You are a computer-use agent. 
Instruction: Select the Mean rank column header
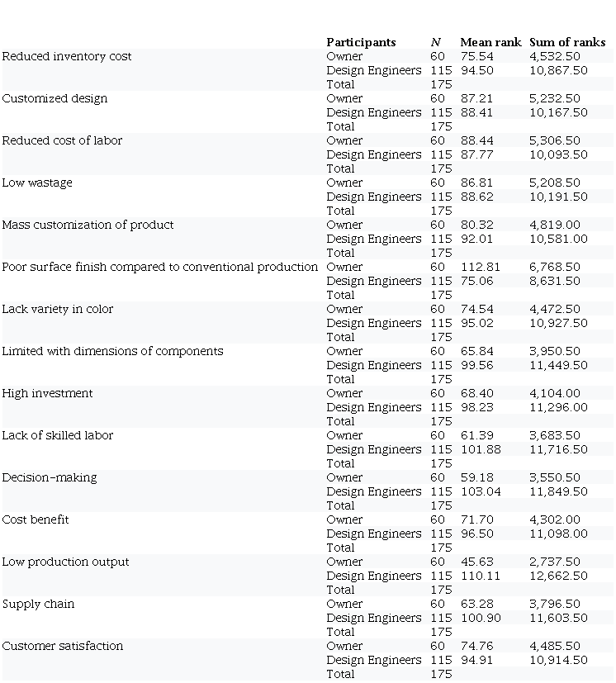point(490,42)
